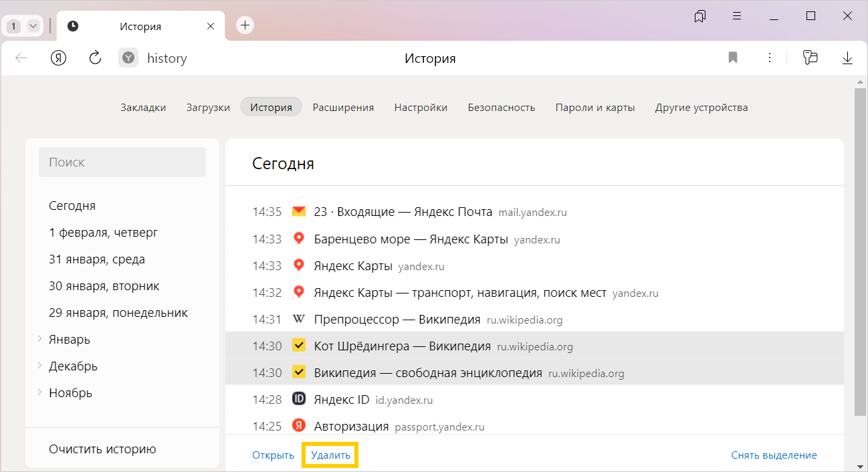Uncheck the Кот Шрёдингера history entry

click(299, 346)
